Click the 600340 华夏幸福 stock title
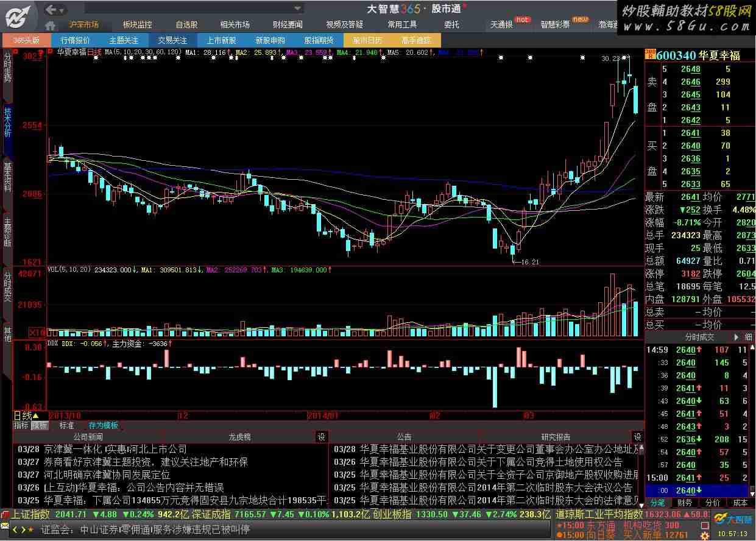 click(698, 55)
